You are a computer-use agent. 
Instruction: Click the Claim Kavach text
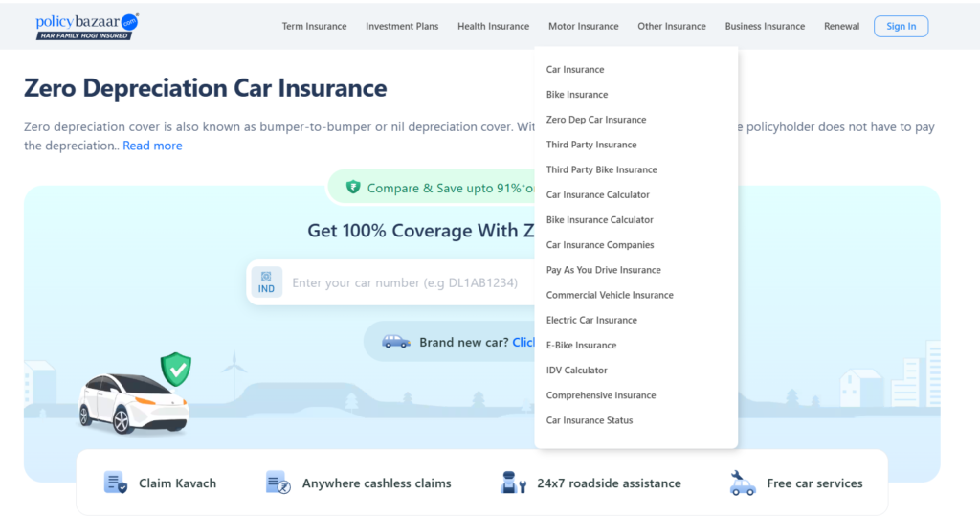pyautogui.click(x=177, y=483)
